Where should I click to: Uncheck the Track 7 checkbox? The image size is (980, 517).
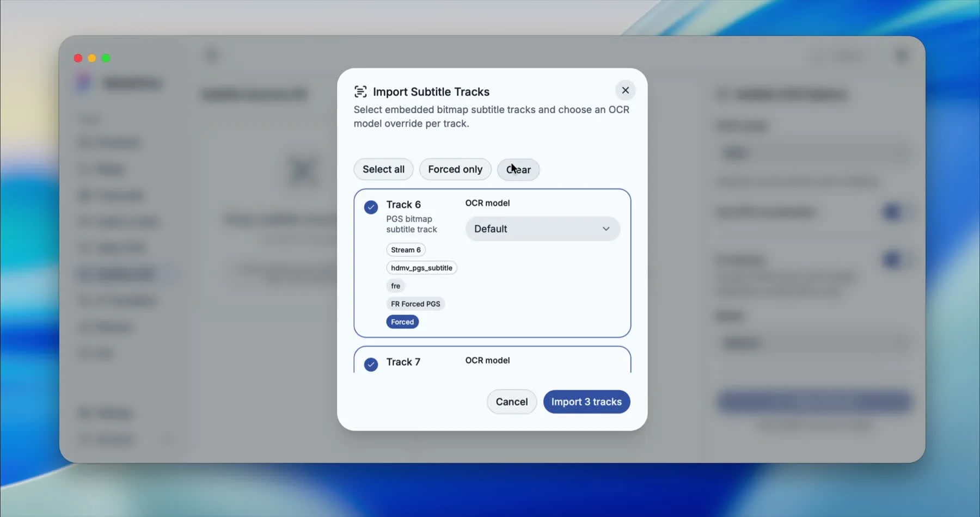(x=371, y=365)
